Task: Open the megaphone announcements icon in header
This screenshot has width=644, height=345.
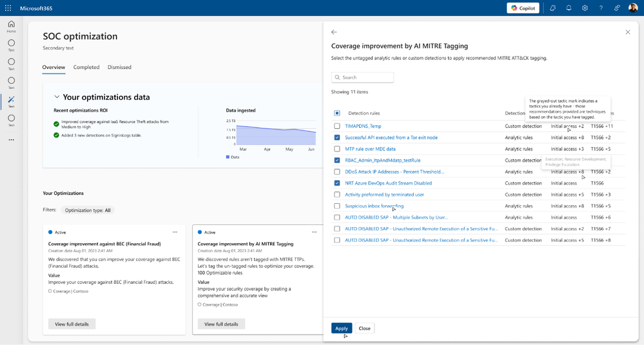Action: click(x=552, y=8)
